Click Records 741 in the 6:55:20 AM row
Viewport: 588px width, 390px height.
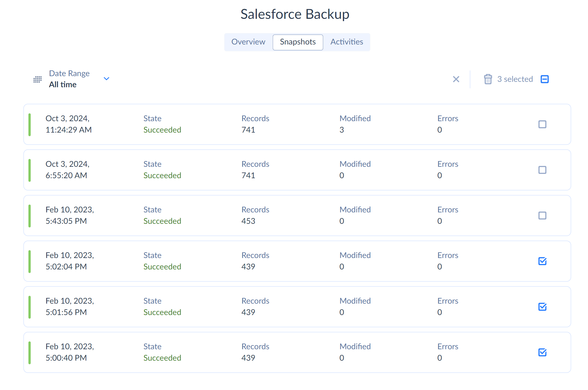(x=248, y=175)
